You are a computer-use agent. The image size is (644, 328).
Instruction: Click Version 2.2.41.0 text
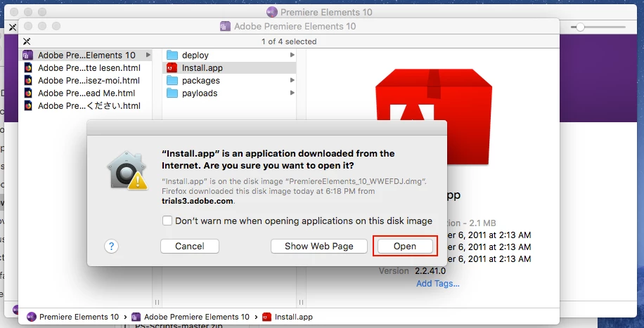412,271
